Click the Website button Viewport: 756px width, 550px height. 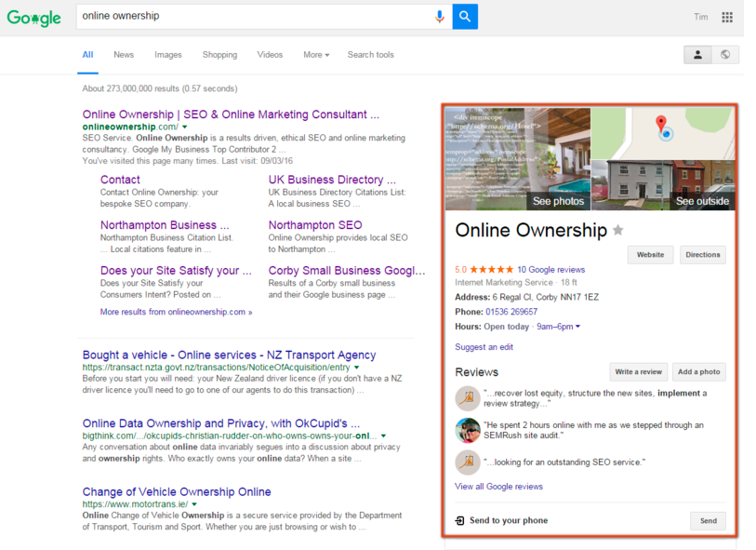point(650,255)
